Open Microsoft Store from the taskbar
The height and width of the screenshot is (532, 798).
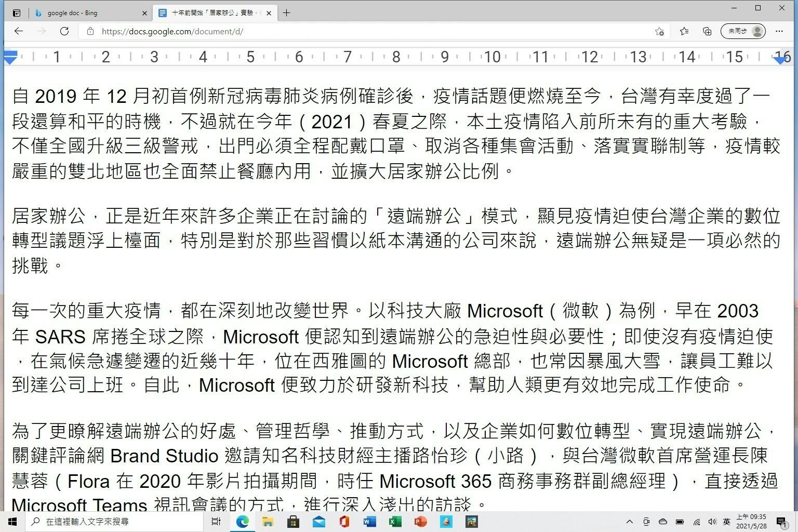pos(293,521)
